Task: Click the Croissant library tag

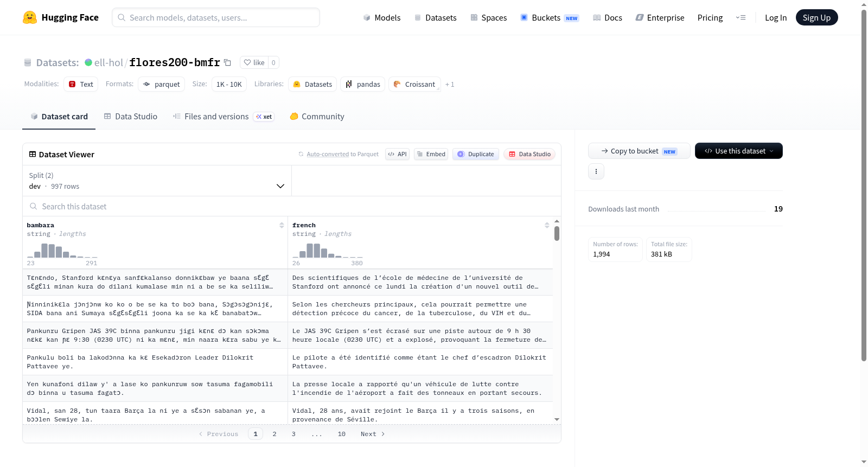Action: coord(414,84)
